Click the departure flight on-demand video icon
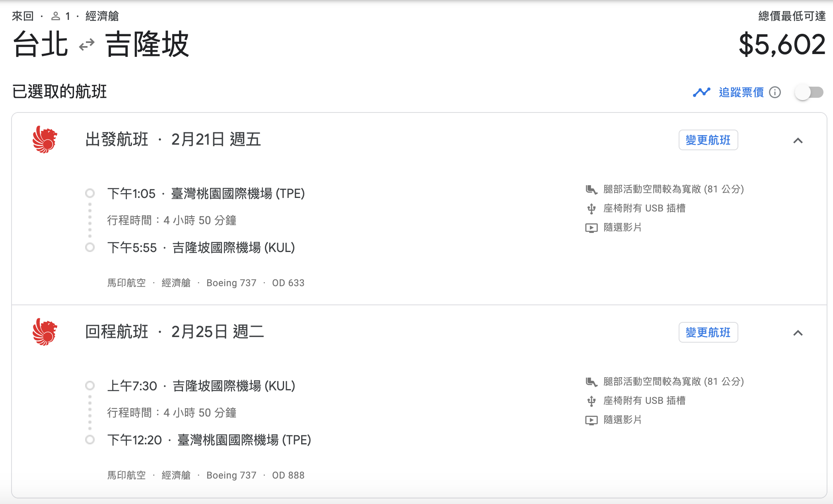This screenshot has width=833, height=504. [591, 228]
